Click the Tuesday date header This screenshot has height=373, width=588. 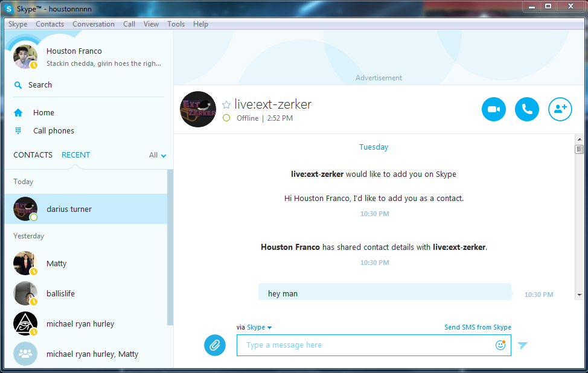(374, 147)
